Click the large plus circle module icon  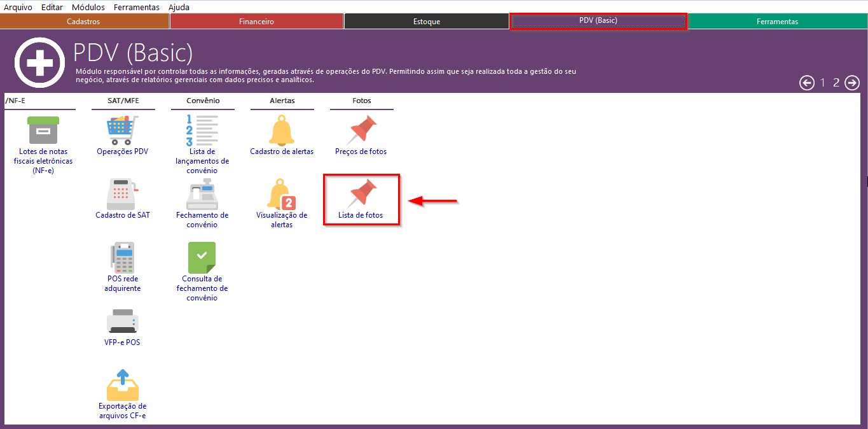tap(40, 62)
